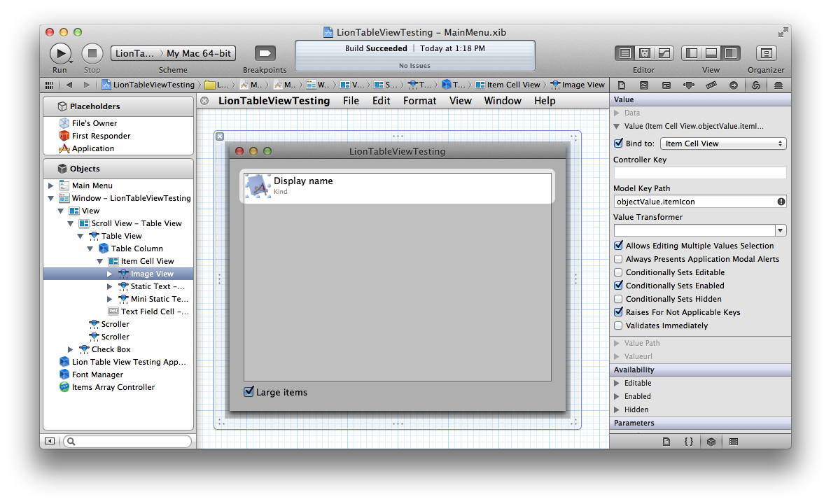Switch to the Assistant editor
Viewport: 831px width, 504px height.
[645, 53]
